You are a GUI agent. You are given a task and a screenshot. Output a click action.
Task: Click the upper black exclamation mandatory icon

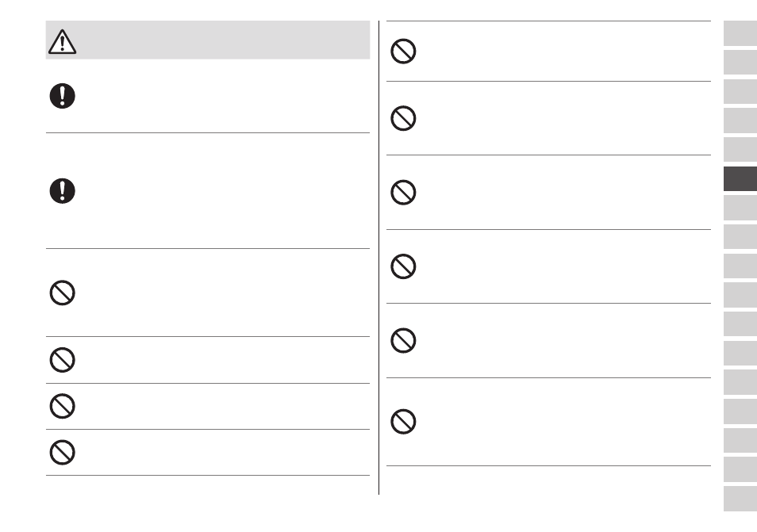click(62, 96)
